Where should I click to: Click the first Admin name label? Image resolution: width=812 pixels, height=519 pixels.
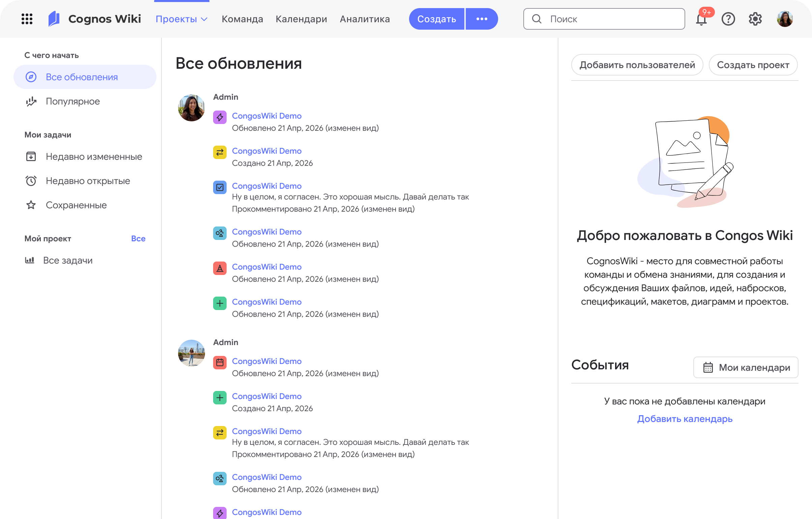(226, 97)
